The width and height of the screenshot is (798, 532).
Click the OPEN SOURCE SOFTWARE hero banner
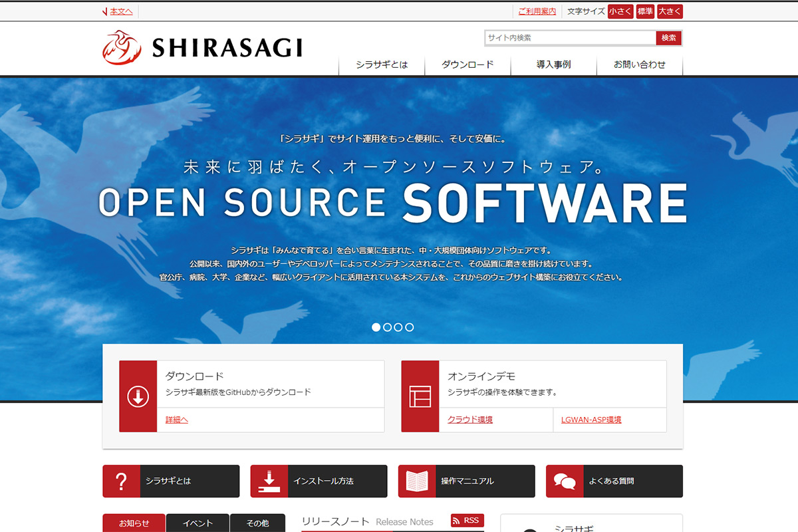pyautogui.click(x=393, y=202)
